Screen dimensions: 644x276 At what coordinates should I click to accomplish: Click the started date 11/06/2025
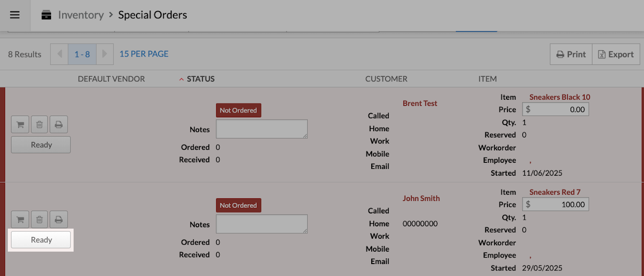pos(542,173)
